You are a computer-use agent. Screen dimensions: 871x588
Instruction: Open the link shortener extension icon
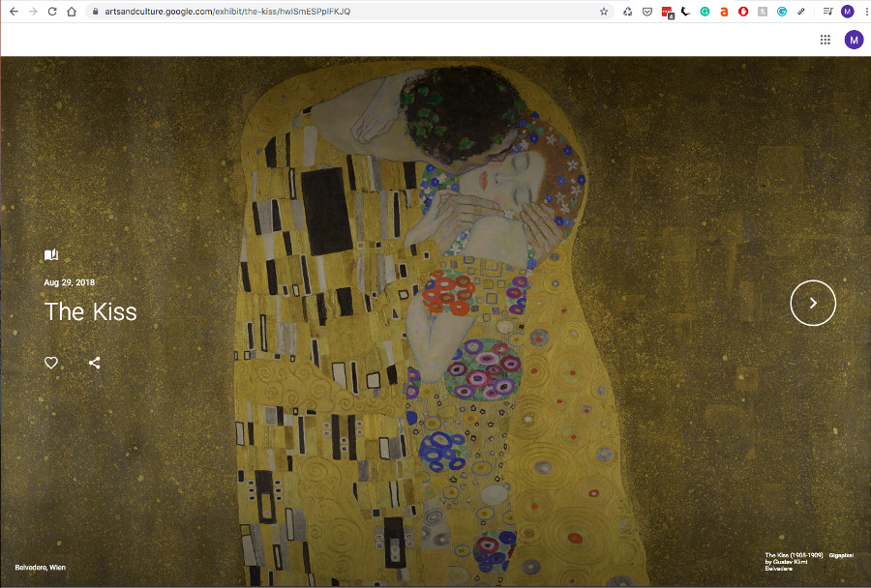click(x=800, y=12)
